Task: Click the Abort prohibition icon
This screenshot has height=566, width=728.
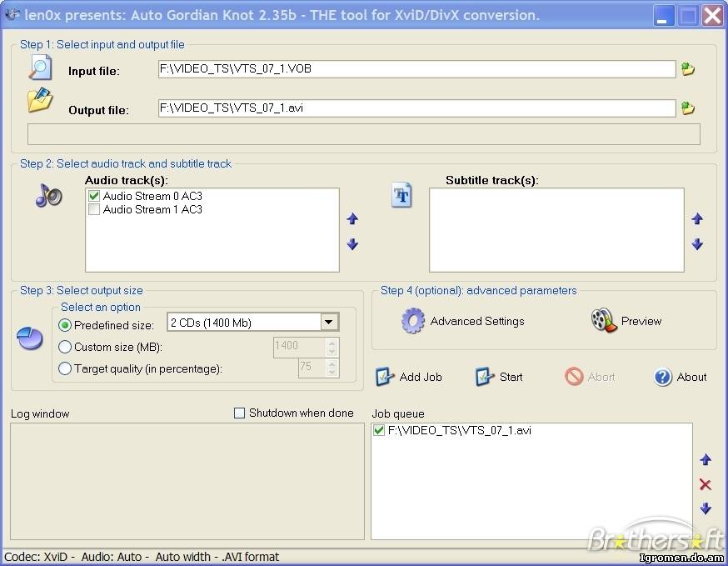Action: (574, 377)
